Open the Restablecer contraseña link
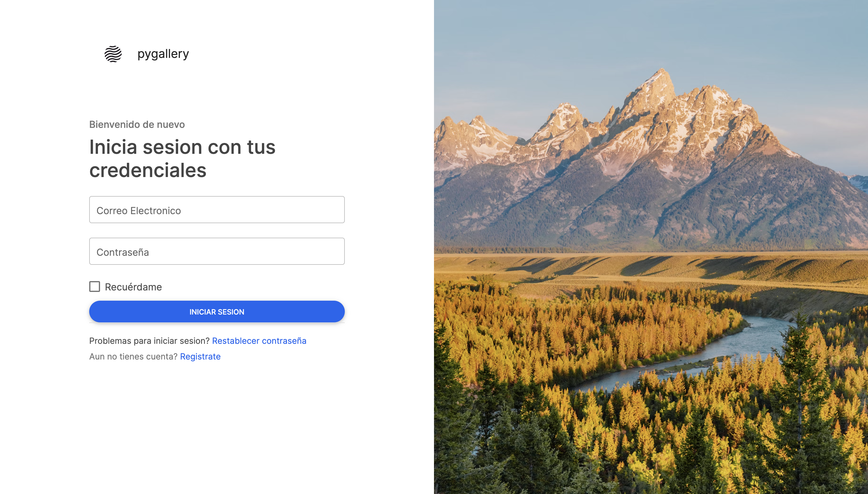 click(x=259, y=341)
